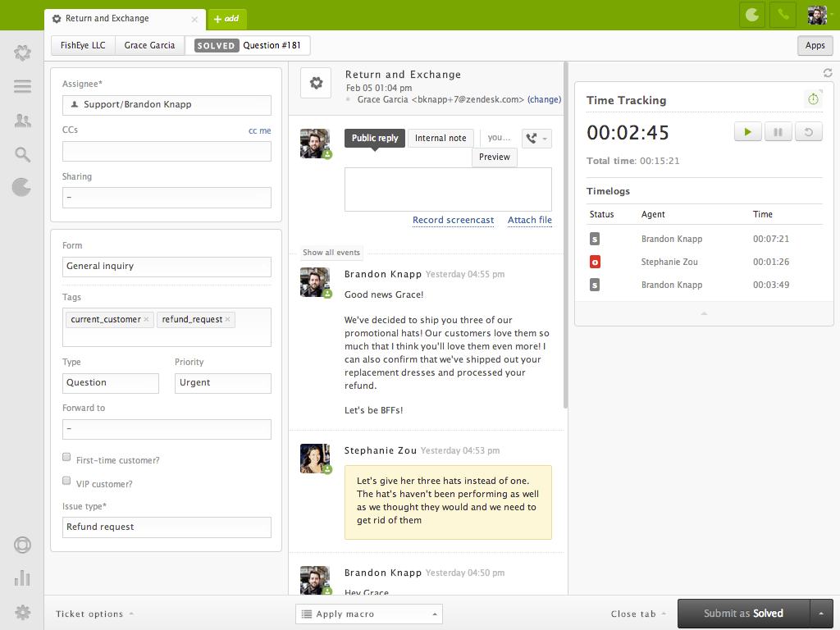840x630 pixels.
Task: Refresh the Apps panel with the refresh icon
Action: point(827,72)
